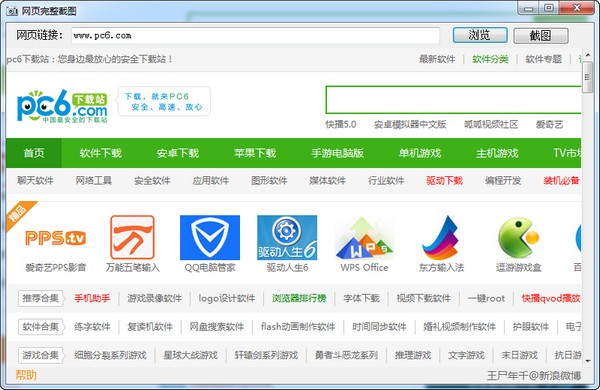Click the 软件分类 top link

490,59
